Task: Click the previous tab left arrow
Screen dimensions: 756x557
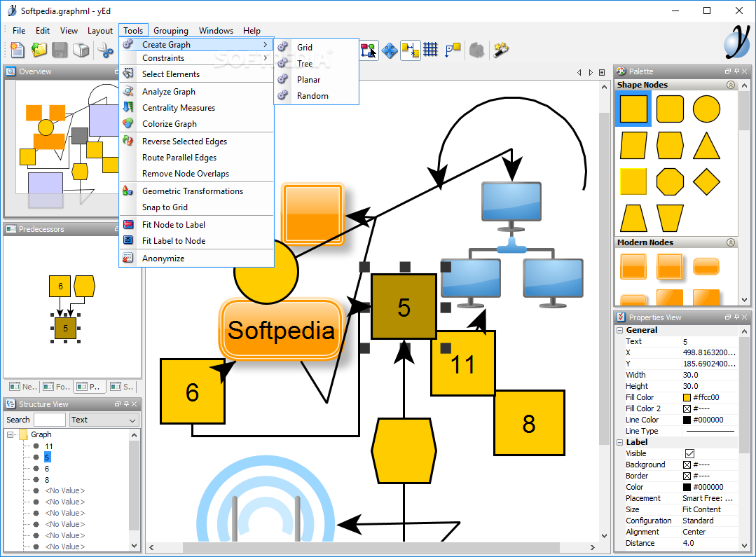Action: (579, 72)
